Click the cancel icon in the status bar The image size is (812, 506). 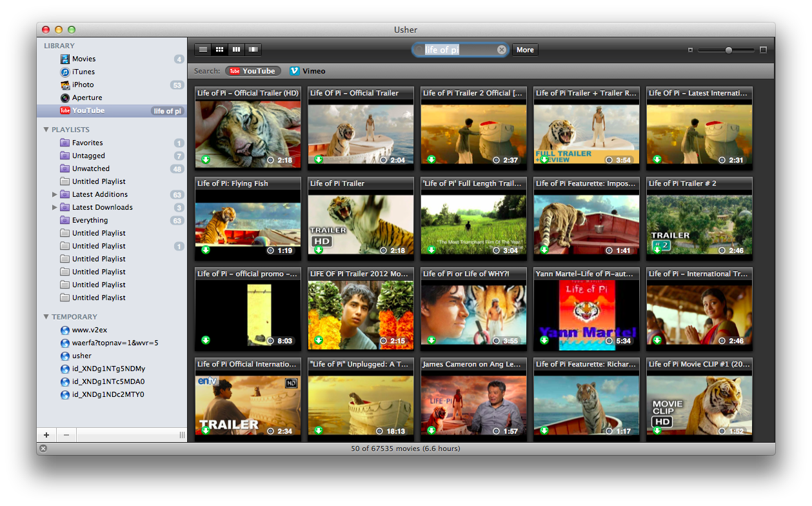(43, 449)
